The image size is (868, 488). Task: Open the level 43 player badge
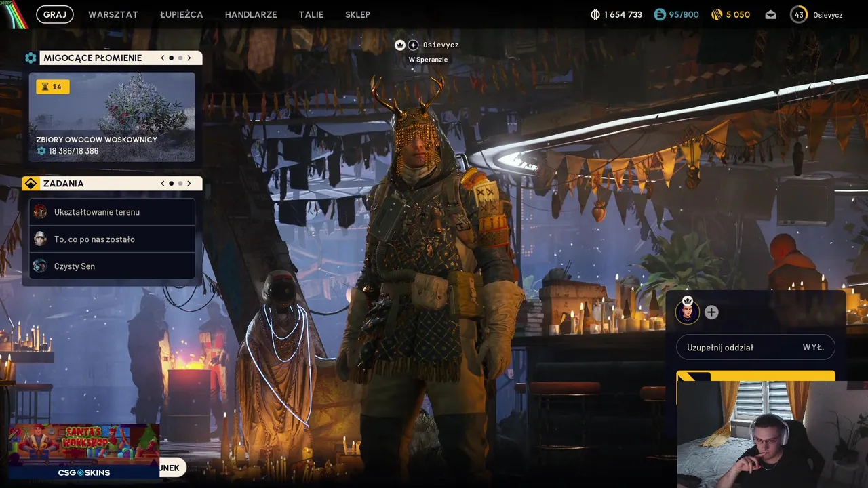tap(799, 14)
